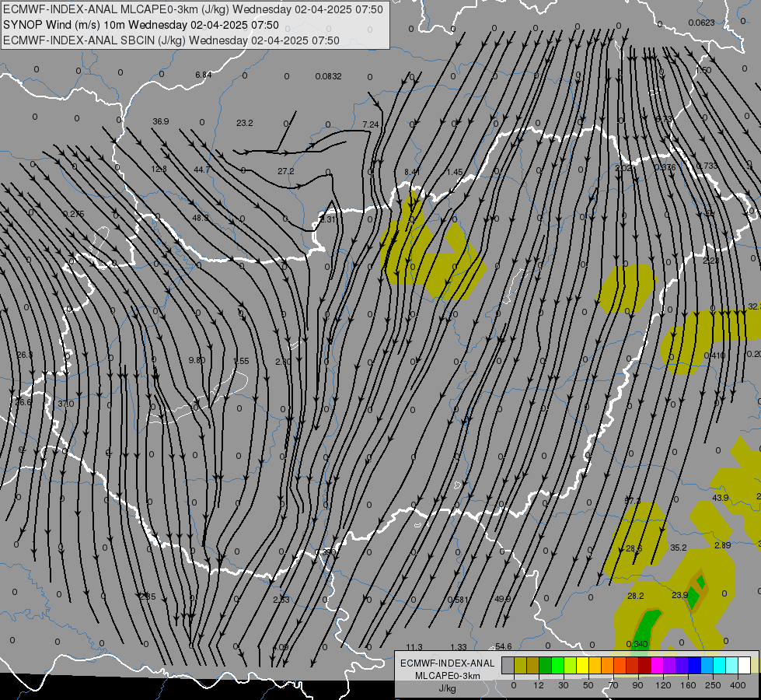Pick the dark red legend swatch
The height and width of the screenshot is (700, 761).
coord(644,666)
